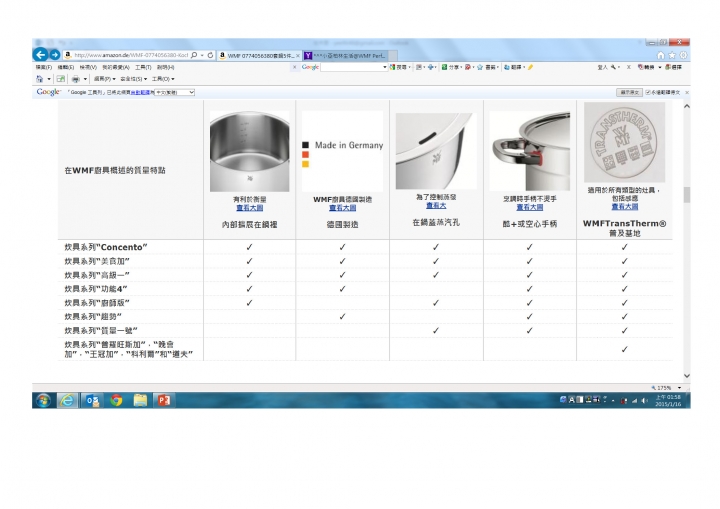720x509 pixels.
Task: Expand the Print icon dropdown arrow
Action: (85, 79)
